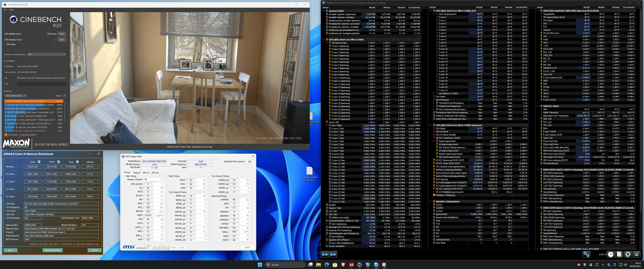Screen dimensions: 644x269
Task: Switch to Timing II tab
Action: pyautogui.click(x=137, y=173)
